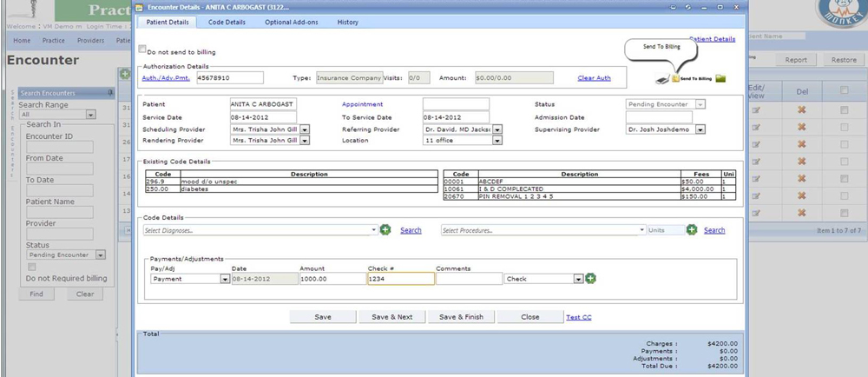Open Home in the background menu bar
The width and height of the screenshot is (868, 377).
[23, 41]
